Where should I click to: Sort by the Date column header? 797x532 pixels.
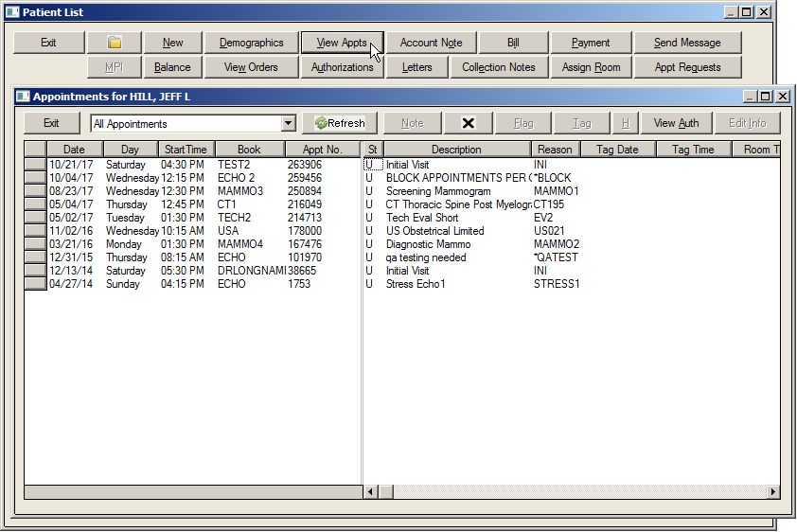pyautogui.click(x=74, y=150)
